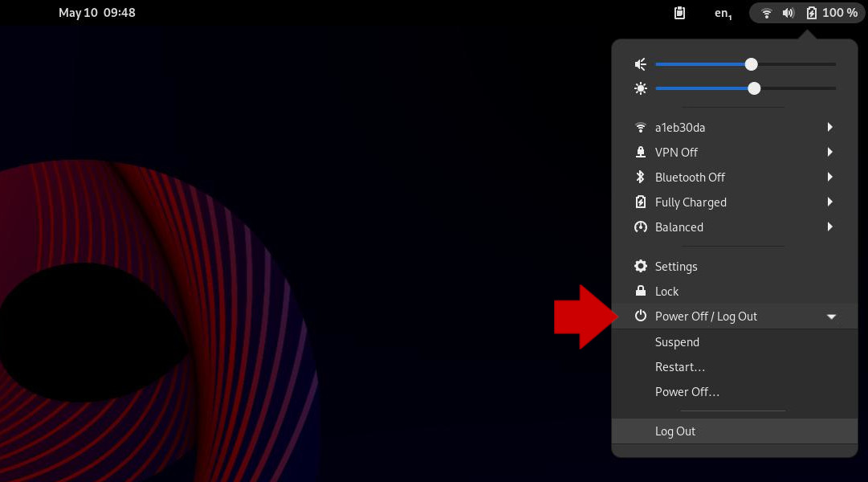
Task: Click the power symbol beside Power Off / Log Out
Action: (x=640, y=316)
